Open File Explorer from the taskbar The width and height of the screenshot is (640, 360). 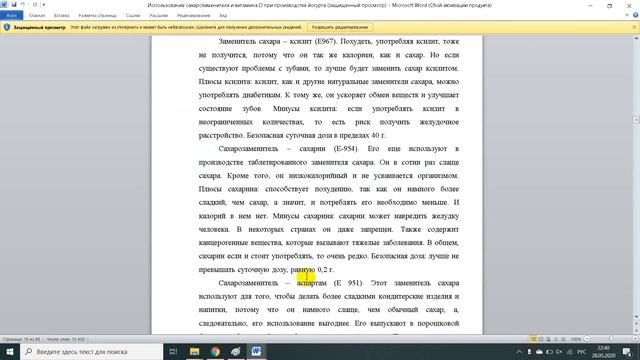point(194,351)
